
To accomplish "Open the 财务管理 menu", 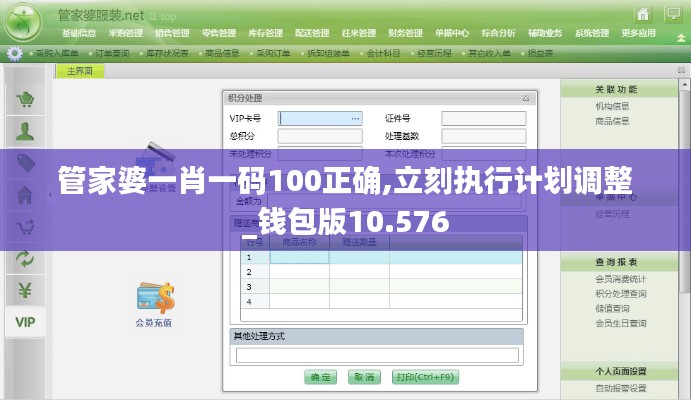I will click(405, 33).
